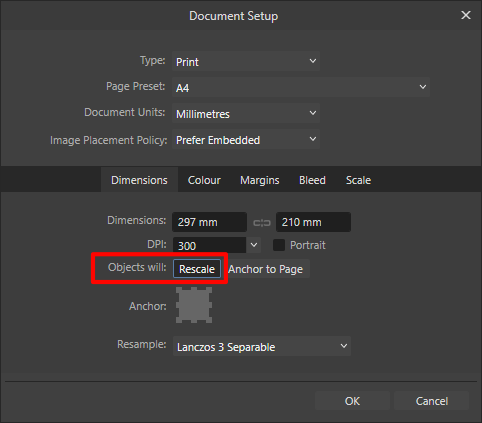Image resolution: width=482 pixels, height=423 pixels.
Task: Select the Rescale option for objects
Action: click(x=197, y=269)
